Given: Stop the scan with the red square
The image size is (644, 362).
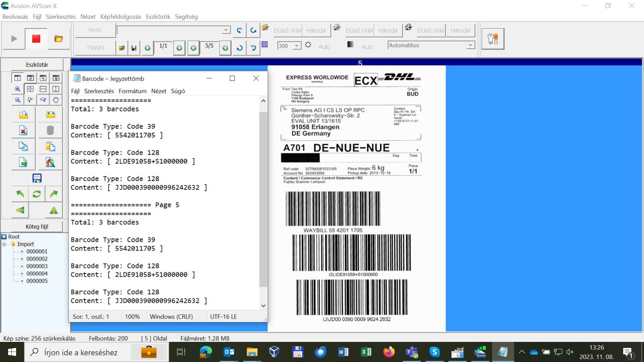Looking at the screenshot, I should [x=36, y=39].
